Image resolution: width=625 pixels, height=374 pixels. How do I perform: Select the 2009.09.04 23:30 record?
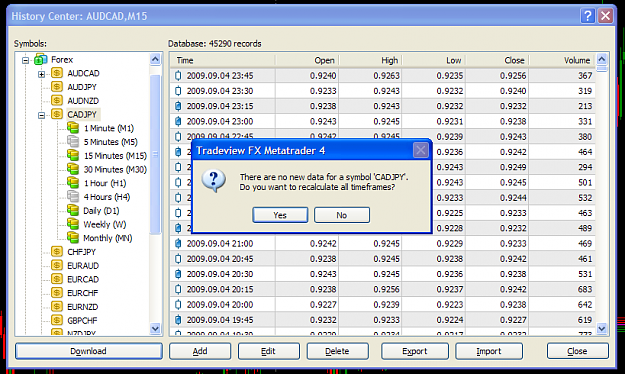tap(383, 91)
